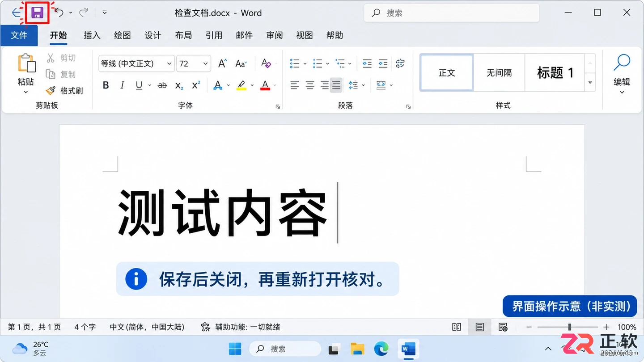The width and height of the screenshot is (644, 362).
Task: Apply a multilevel list
Action: [340, 63]
